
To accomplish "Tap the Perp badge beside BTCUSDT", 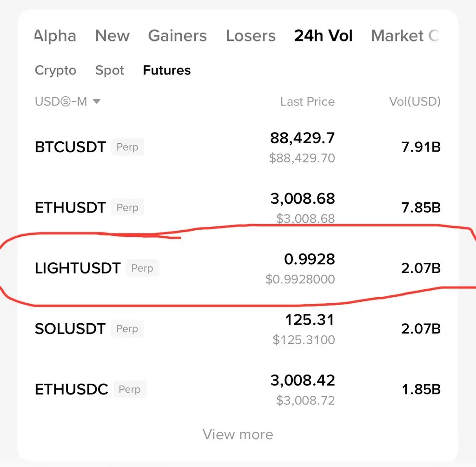I will [127, 147].
